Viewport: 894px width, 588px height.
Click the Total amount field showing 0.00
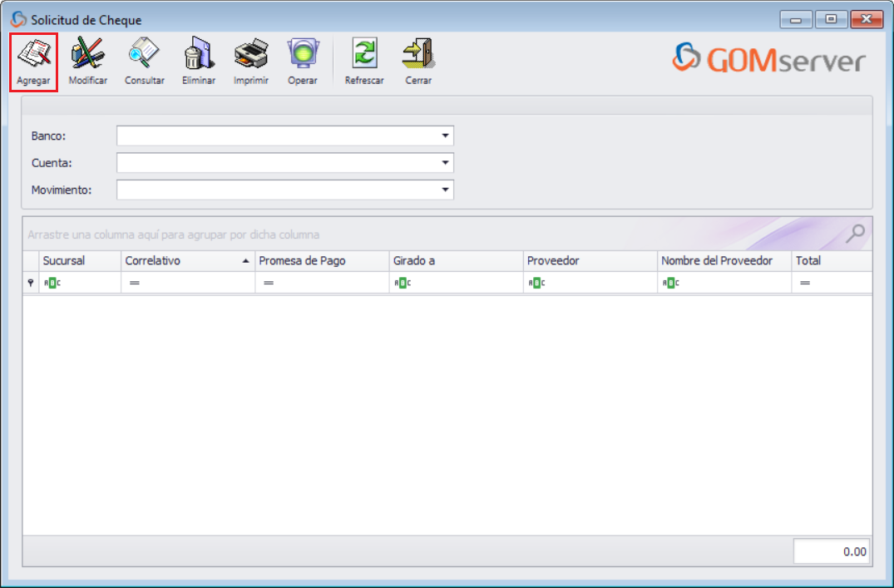(x=831, y=551)
